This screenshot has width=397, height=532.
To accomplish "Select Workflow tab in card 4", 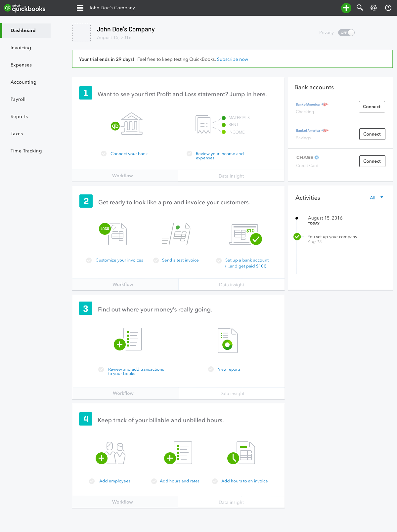I will (x=125, y=502).
